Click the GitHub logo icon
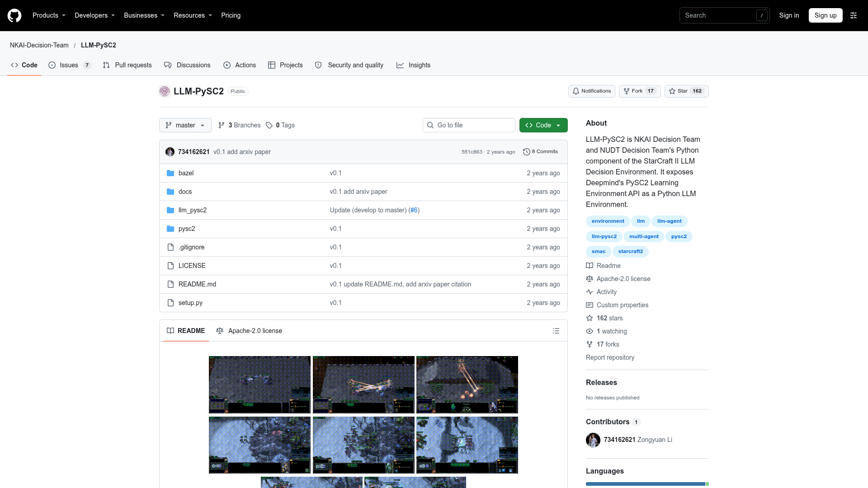 coord(14,15)
